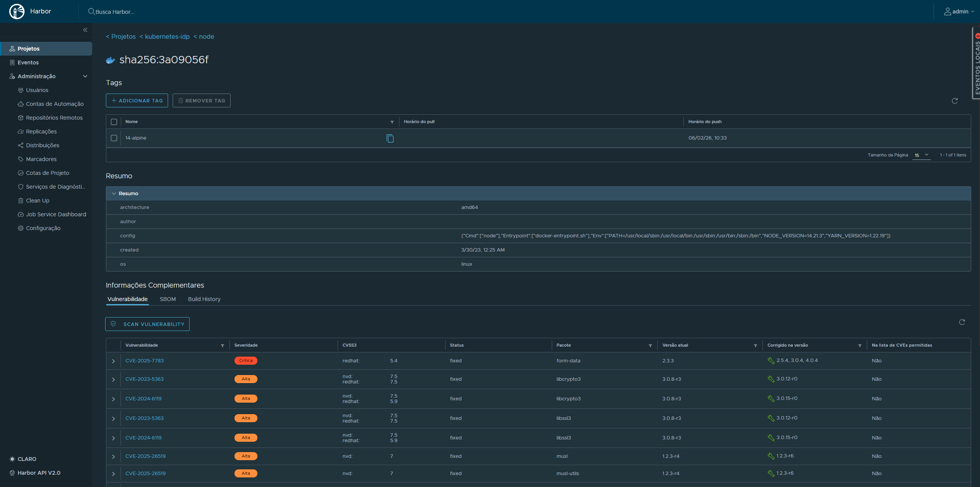Open the Job Service Dashboard
Screen dimensions: 980x487
56,214
